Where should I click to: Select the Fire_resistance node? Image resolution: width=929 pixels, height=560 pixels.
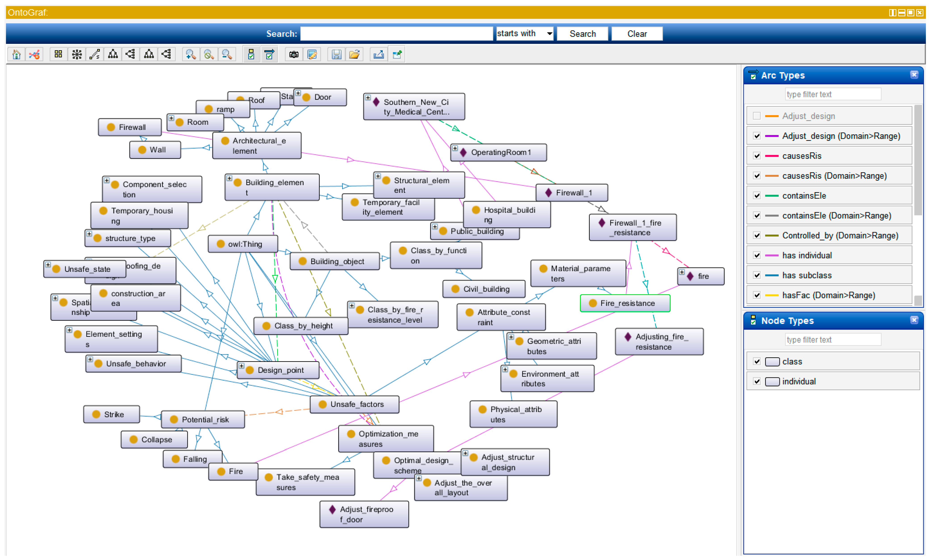(627, 303)
